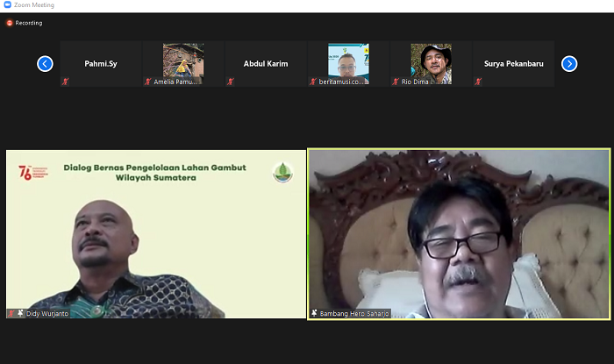Click Didy Wurjanto video panel
The height and width of the screenshot is (364, 614).
(156, 234)
